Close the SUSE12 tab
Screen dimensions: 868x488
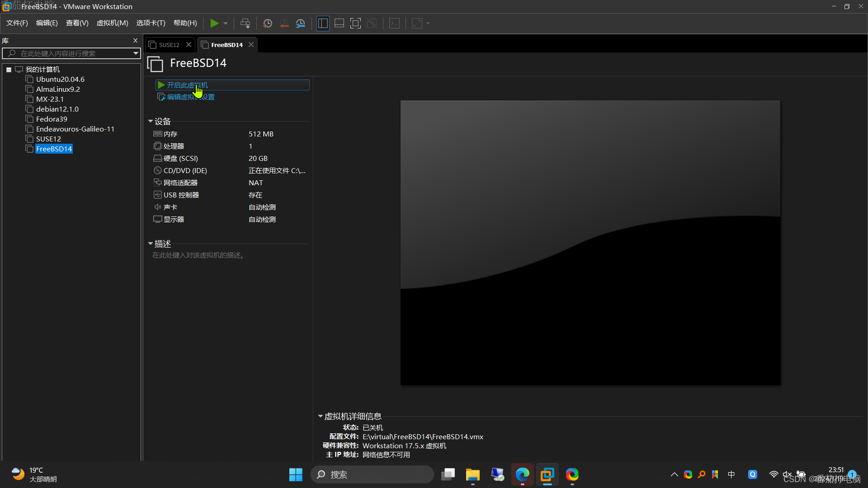click(189, 44)
